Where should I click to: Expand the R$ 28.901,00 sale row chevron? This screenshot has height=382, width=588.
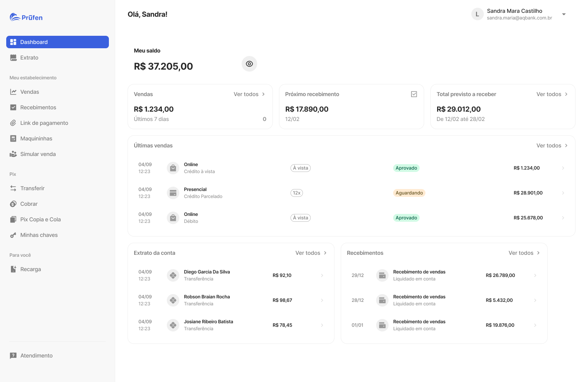[563, 193]
